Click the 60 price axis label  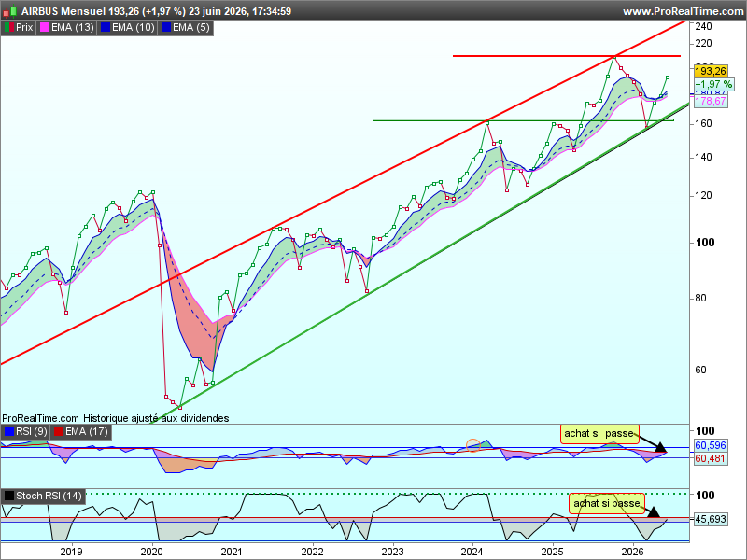(701, 370)
